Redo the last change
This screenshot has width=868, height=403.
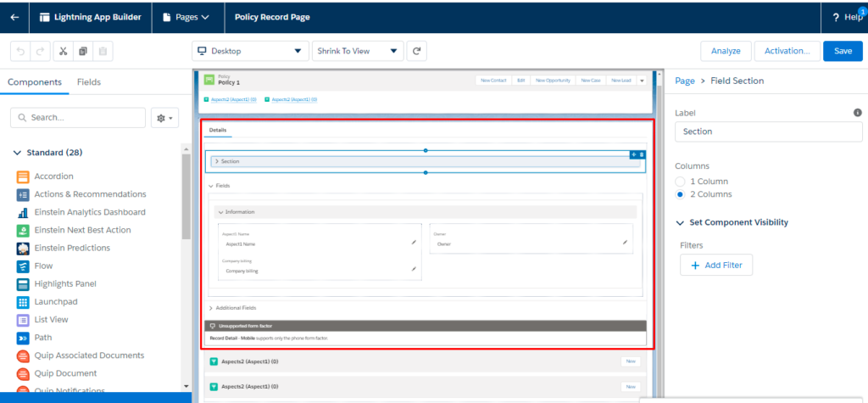[x=40, y=51]
